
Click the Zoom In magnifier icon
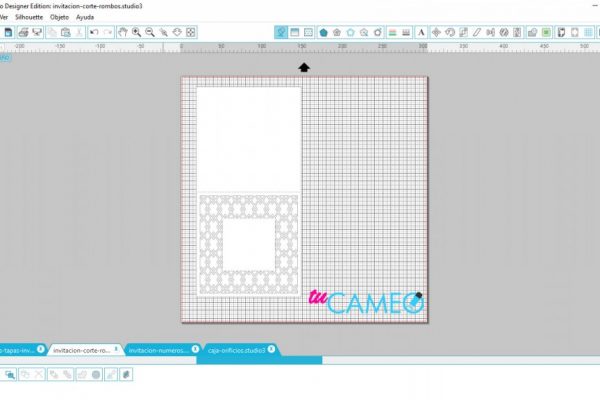coord(136,33)
